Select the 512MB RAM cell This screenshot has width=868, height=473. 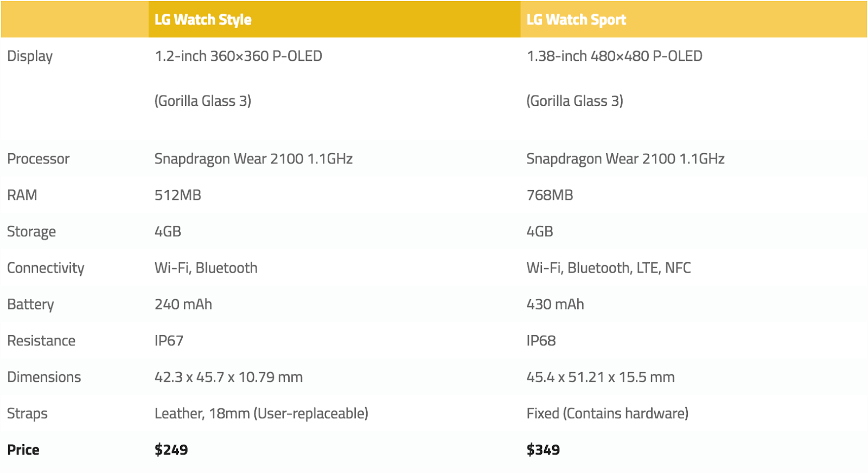[178, 195]
